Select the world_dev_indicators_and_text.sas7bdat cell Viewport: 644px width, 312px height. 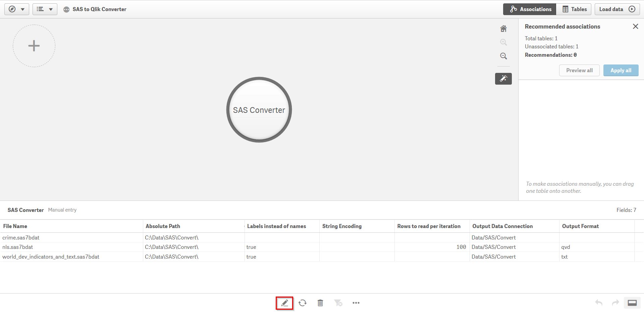pyautogui.click(x=71, y=257)
